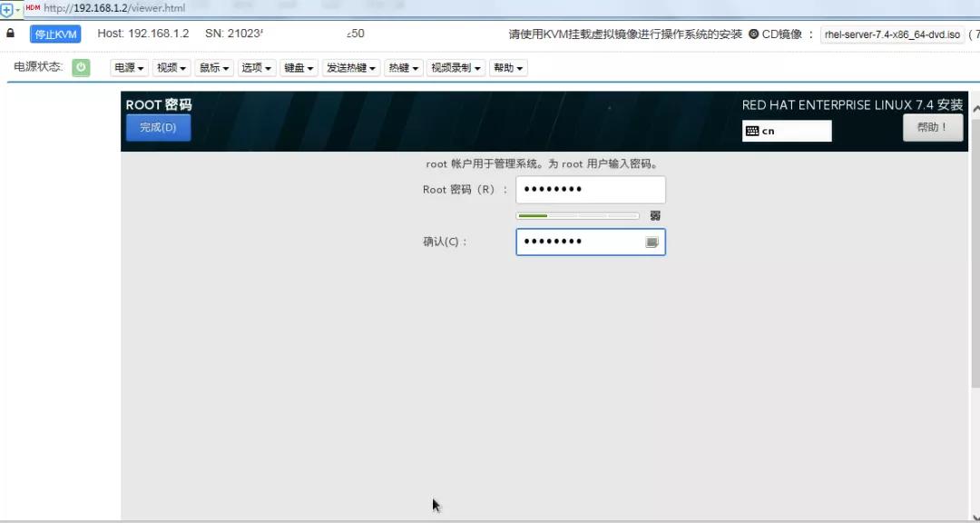Open the 视频录制 menu

coord(456,66)
